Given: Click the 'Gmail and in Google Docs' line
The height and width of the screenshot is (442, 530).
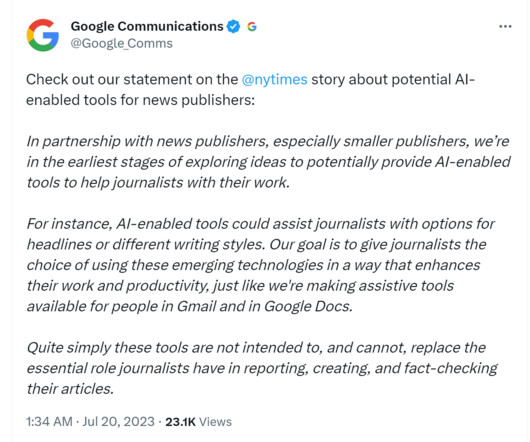Looking at the screenshot, I should click(189, 306).
